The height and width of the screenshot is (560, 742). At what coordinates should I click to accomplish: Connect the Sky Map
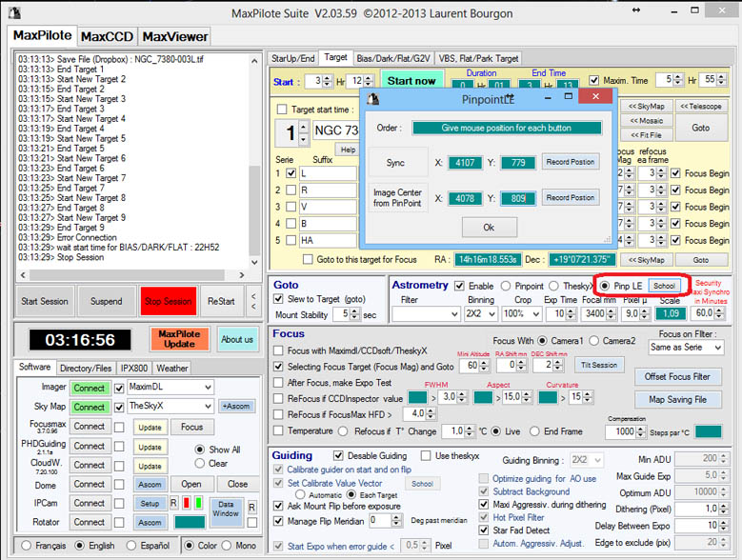[x=89, y=407]
